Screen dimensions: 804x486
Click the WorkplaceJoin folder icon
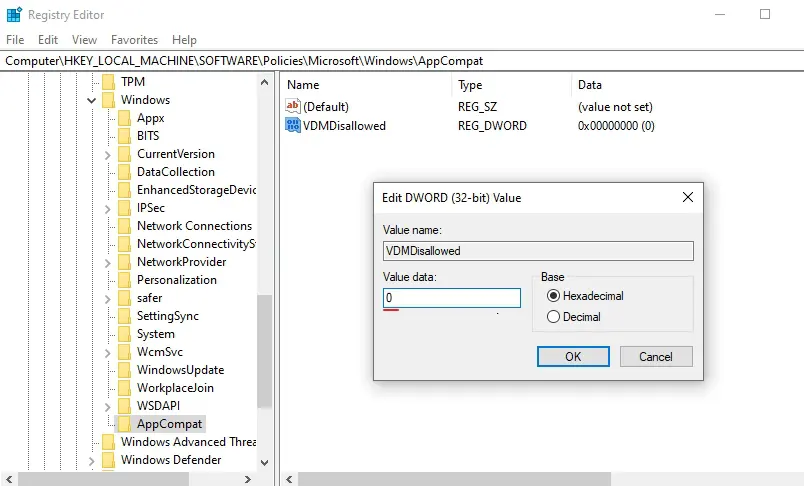pyautogui.click(x=124, y=388)
